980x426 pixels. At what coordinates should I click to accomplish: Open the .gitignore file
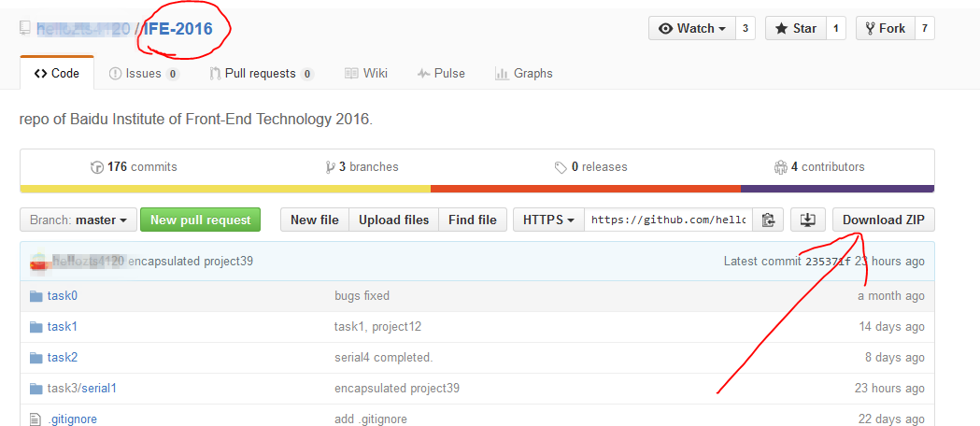(72, 419)
